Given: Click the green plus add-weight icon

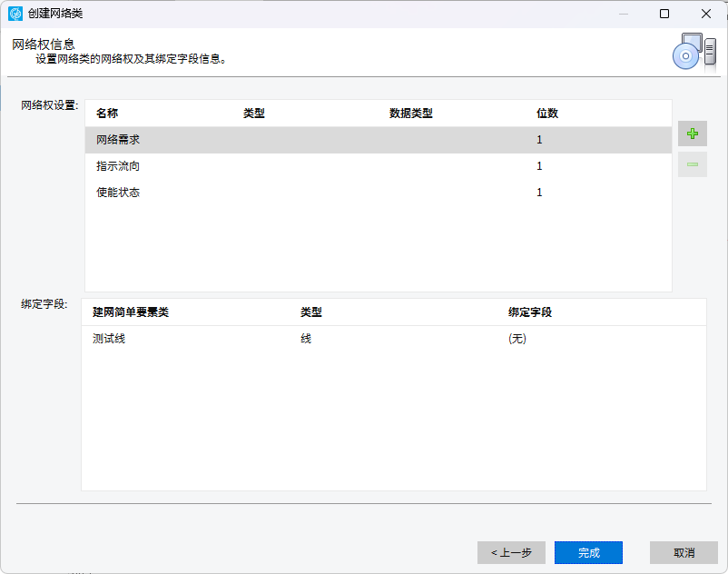Looking at the screenshot, I should (x=693, y=134).
